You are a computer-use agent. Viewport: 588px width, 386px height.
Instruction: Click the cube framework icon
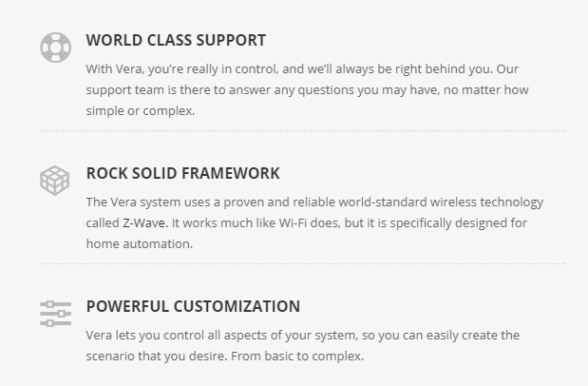tap(55, 180)
